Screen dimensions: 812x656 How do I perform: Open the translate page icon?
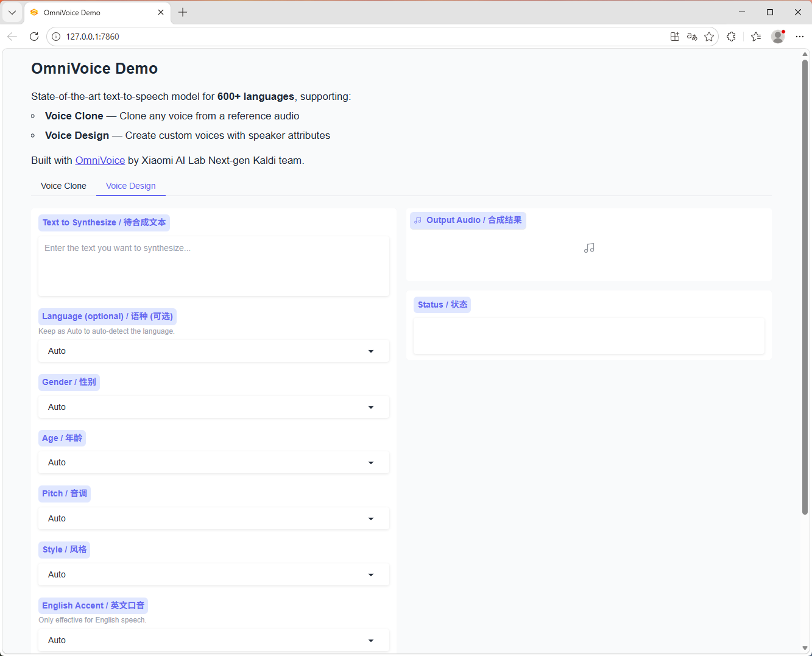pos(692,37)
